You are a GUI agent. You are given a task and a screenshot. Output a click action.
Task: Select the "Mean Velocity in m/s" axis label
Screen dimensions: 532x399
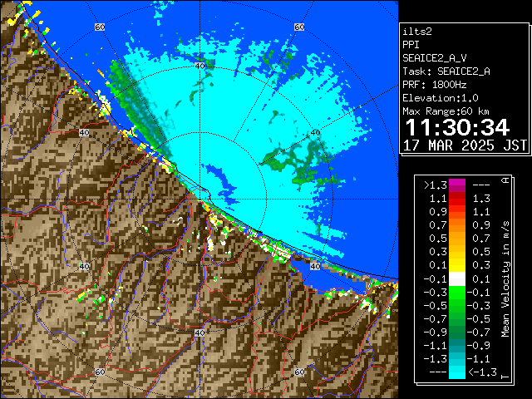tap(505, 279)
